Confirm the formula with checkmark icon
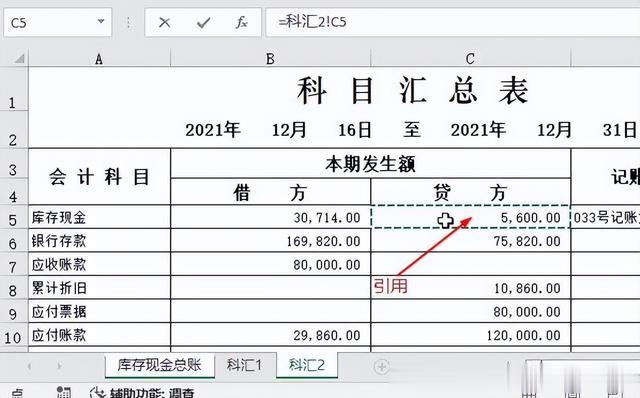The width and height of the screenshot is (640, 398). pyautogui.click(x=203, y=22)
